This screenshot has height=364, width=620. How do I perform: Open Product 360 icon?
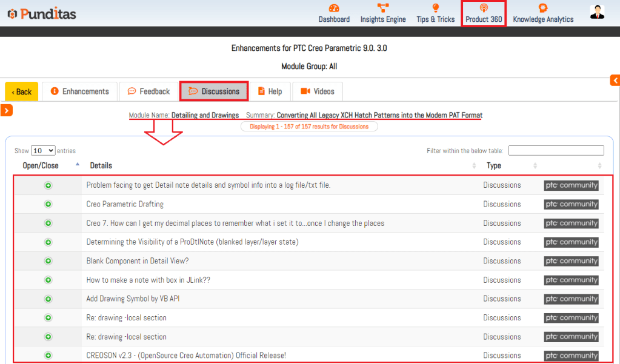484,8
